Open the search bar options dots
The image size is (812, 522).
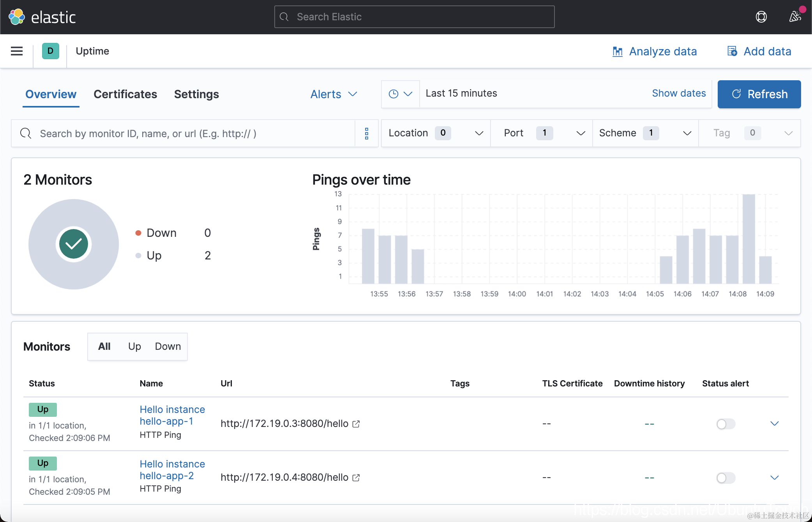366,133
